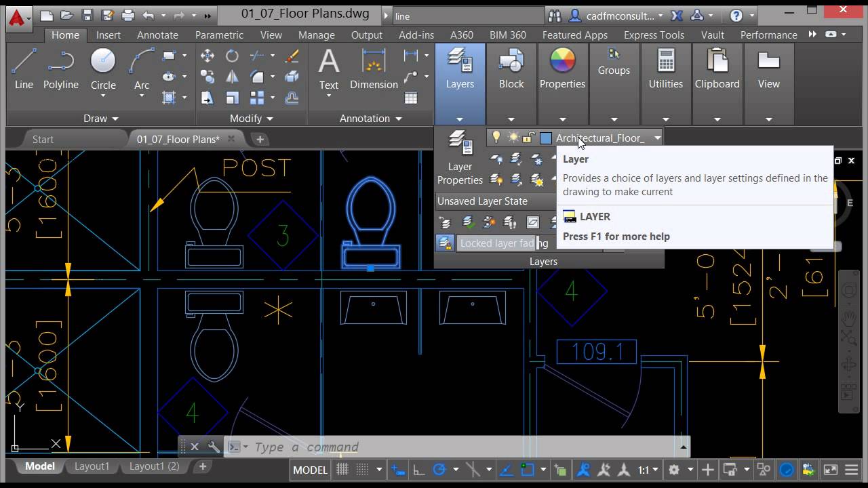
Task: Click the blue layer color swatch
Action: 546,138
